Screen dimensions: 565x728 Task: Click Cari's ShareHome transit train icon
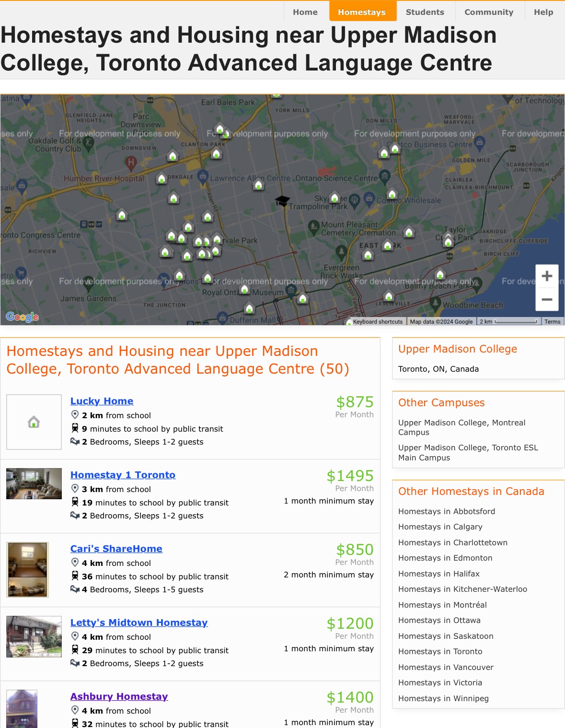coord(75,575)
